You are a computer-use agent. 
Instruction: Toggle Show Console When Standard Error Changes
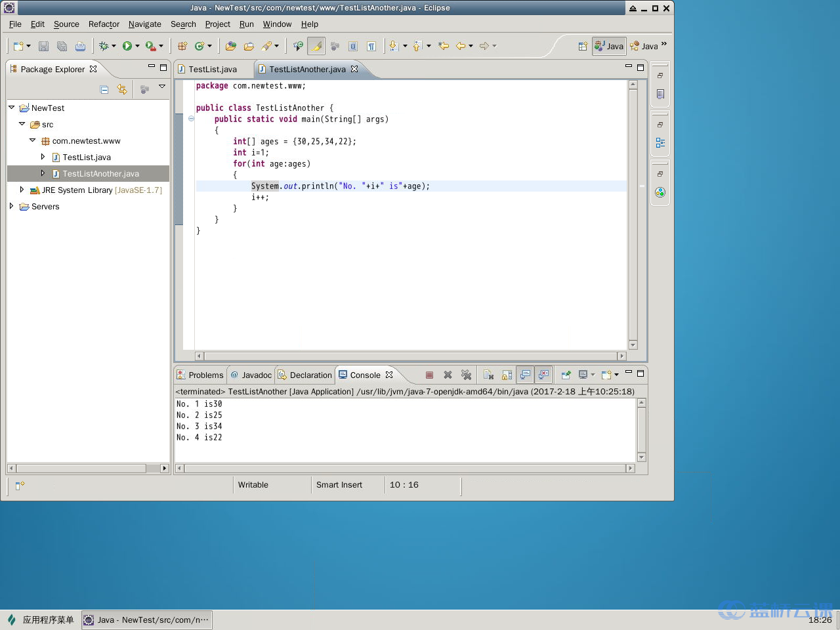click(x=543, y=375)
